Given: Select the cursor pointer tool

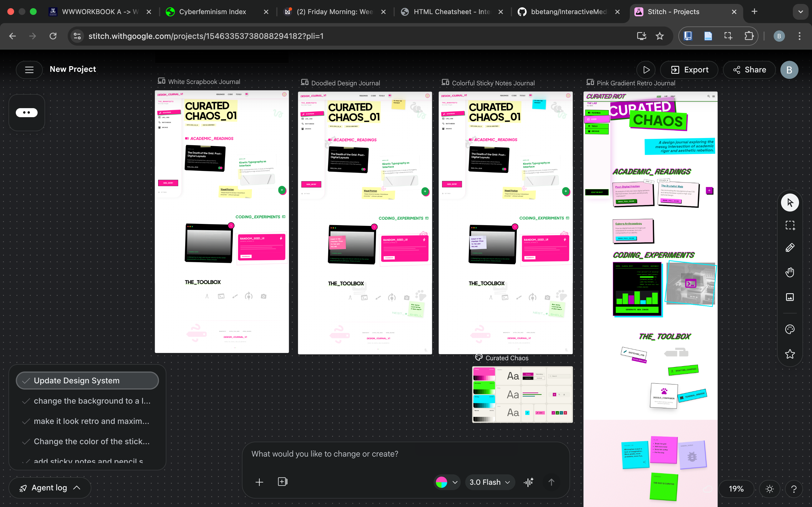Looking at the screenshot, I should pyautogui.click(x=789, y=203).
